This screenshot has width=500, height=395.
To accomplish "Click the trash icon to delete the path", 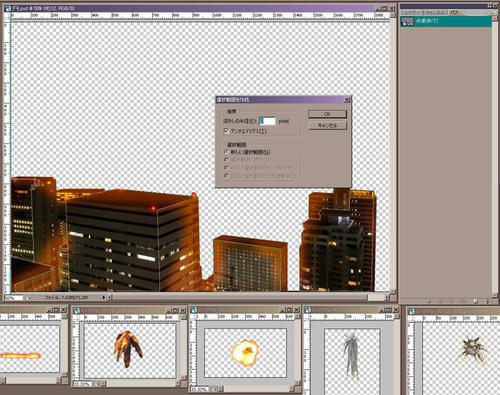I will pos(487,301).
